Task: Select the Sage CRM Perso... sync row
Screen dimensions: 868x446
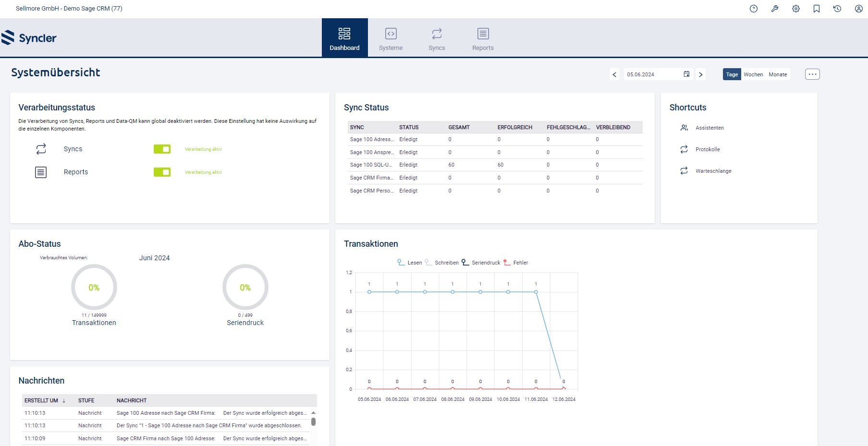Action: [495, 191]
